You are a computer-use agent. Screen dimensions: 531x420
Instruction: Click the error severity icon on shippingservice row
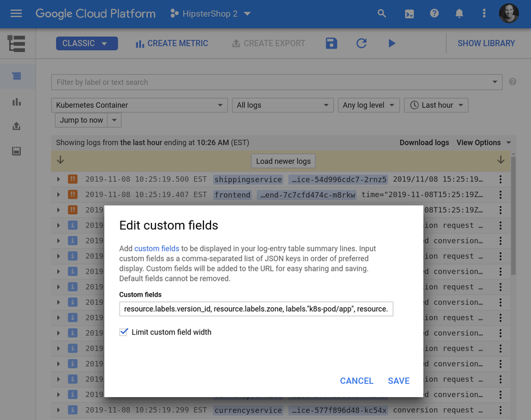73,179
